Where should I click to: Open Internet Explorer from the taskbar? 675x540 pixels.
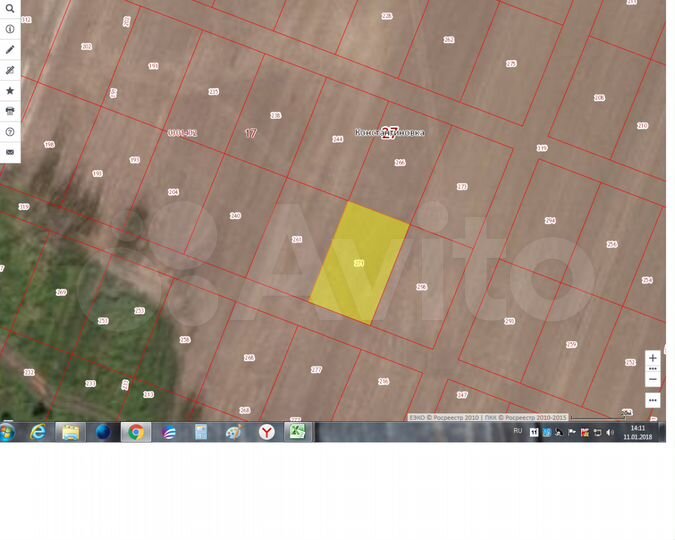(x=38, y=432)
